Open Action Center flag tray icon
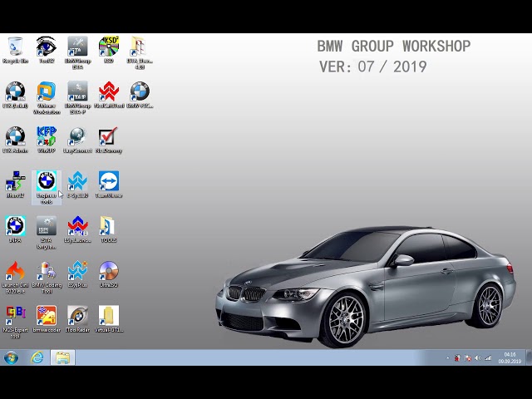The height and width of the screenshot is (399, 532). (x=467, y=358)
